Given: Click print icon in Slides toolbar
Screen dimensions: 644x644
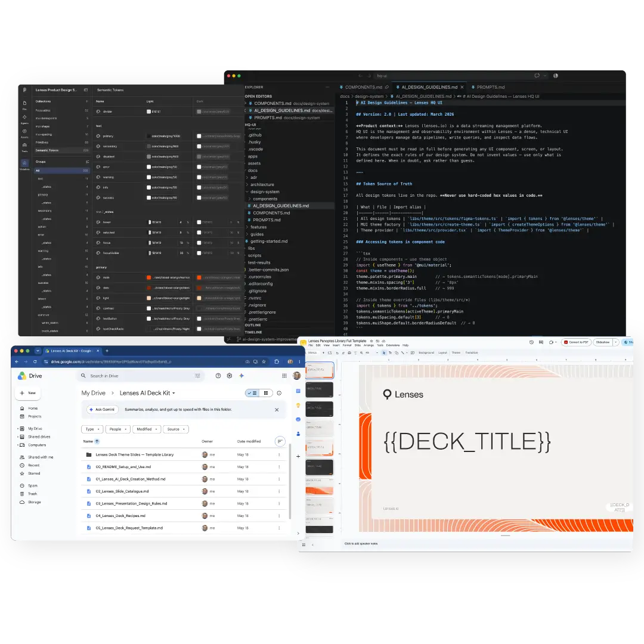Looking at the screenshot, I should (349, 352).
